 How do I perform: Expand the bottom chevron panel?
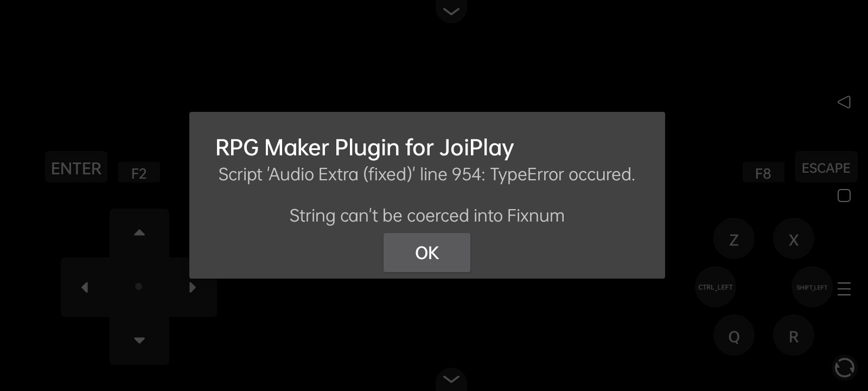click(x=451, y=379)
